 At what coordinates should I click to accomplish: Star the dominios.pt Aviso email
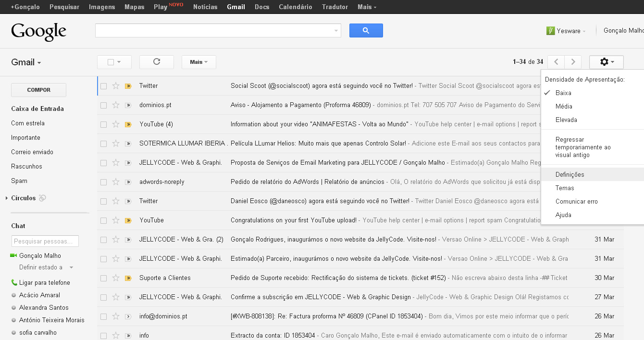coord(115,105)
